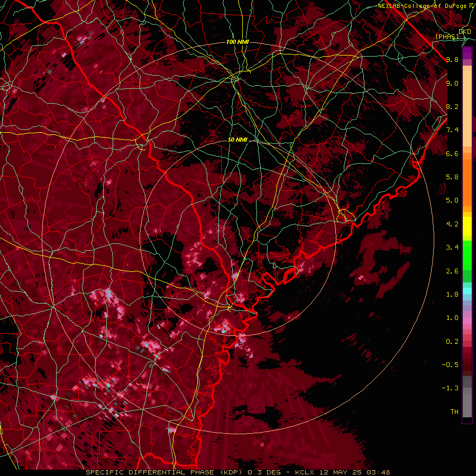Image resolution: width=476 pixels, height=476 pixels.
Task: Click the 50 NMI range ring label
Action: [x=237, y=140]
